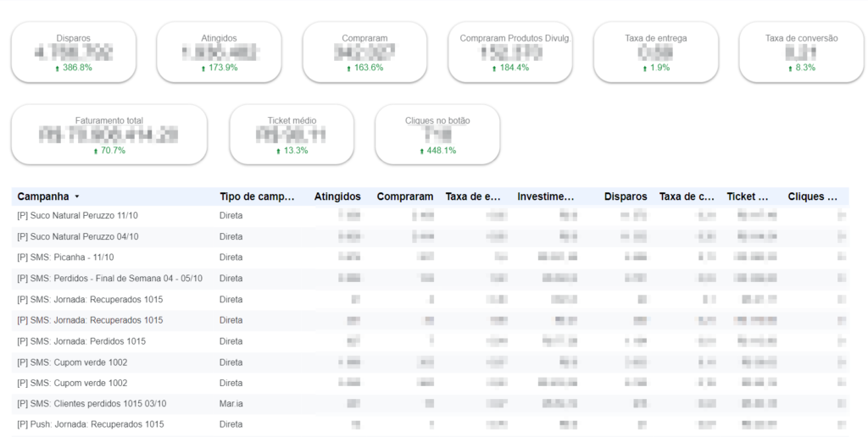Click the Compraram column header in table
868x437 pixels.
pos(405,196)
